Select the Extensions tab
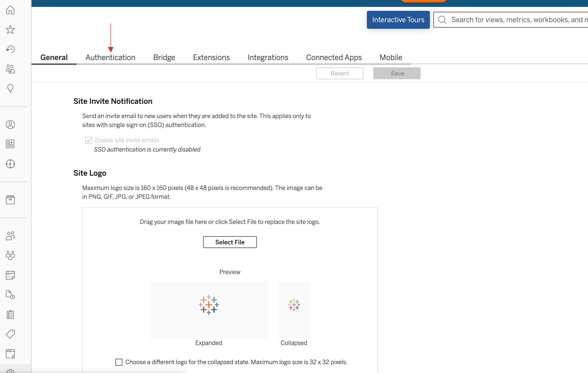The image size is (588, 373). (x=212, y=57)
